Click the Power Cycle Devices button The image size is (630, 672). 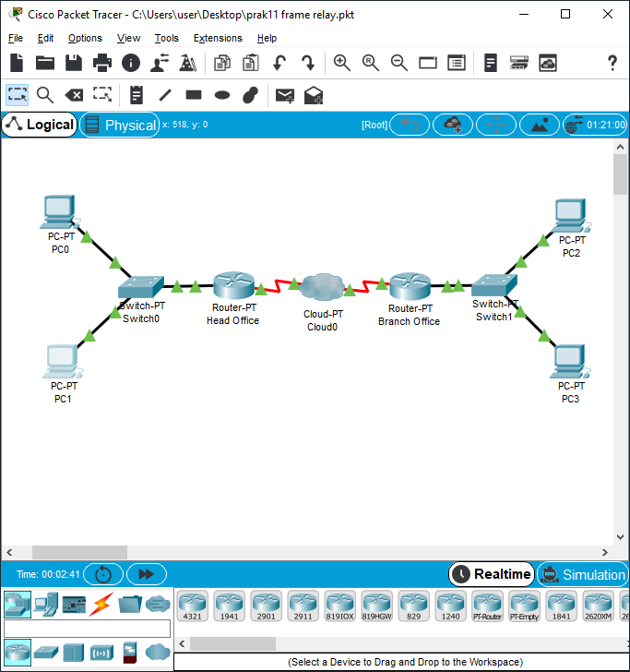[103, 574]
